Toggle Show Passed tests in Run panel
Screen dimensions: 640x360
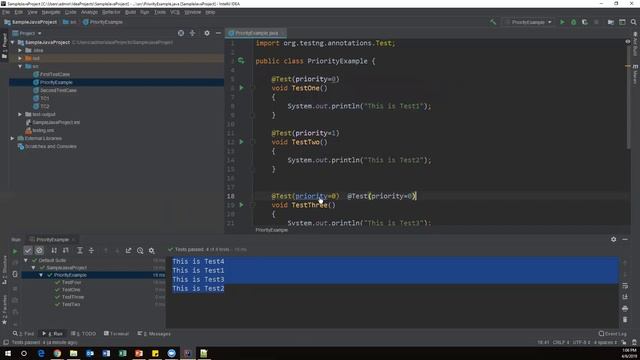click(x=28, y=250)
